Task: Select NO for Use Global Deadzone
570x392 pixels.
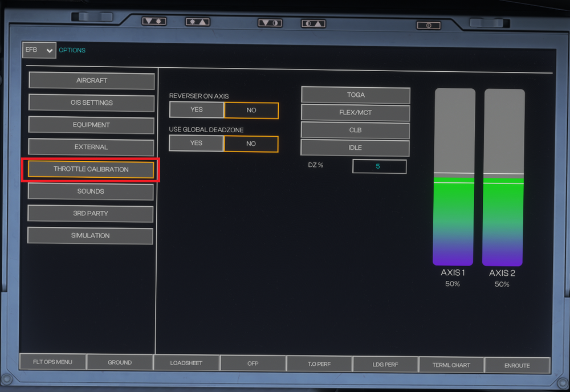Action: (251, 144)
